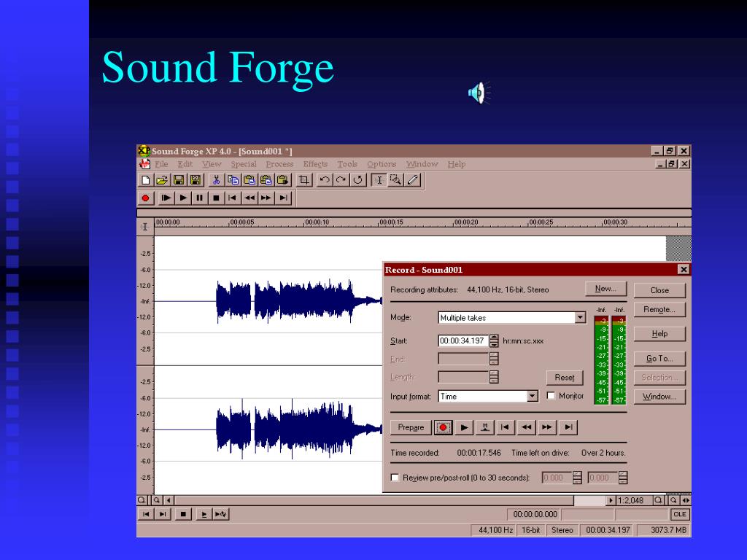
Task: Click the Open file folder icon
Action: 162,180
